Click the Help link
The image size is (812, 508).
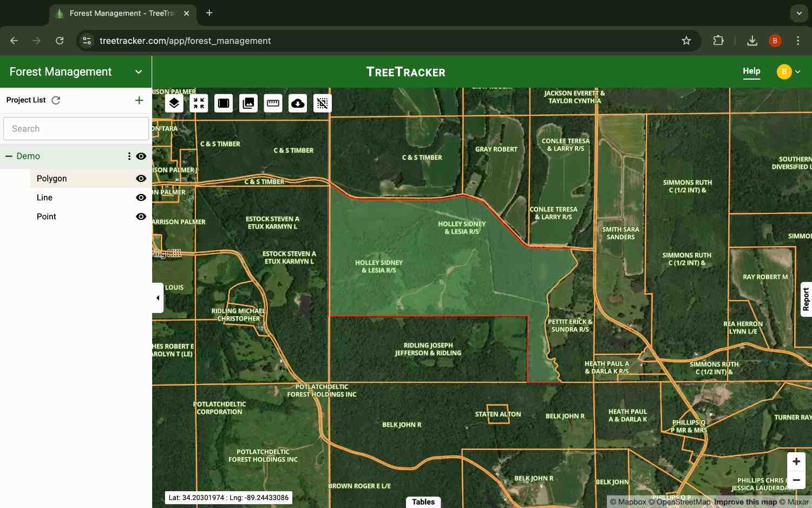pos(751,70)
